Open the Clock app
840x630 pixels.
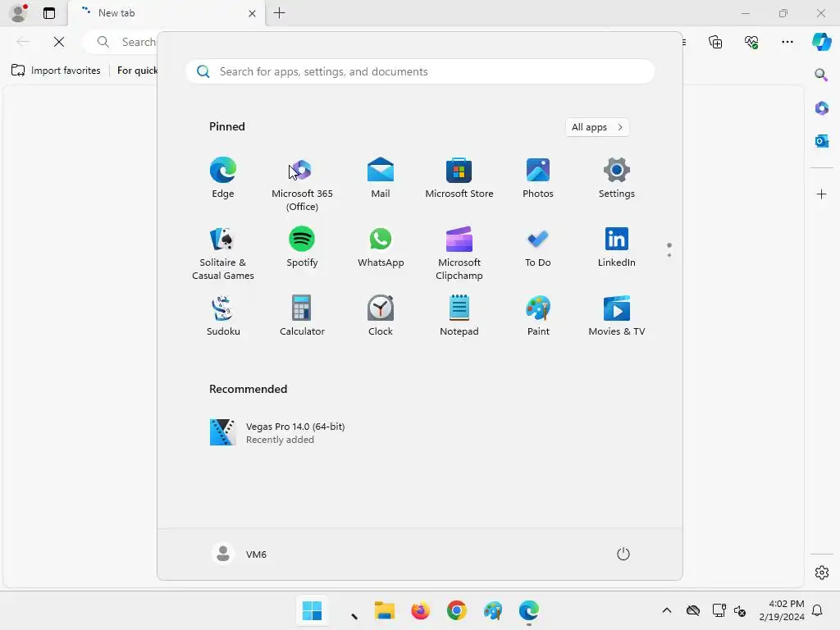point(381,317)
